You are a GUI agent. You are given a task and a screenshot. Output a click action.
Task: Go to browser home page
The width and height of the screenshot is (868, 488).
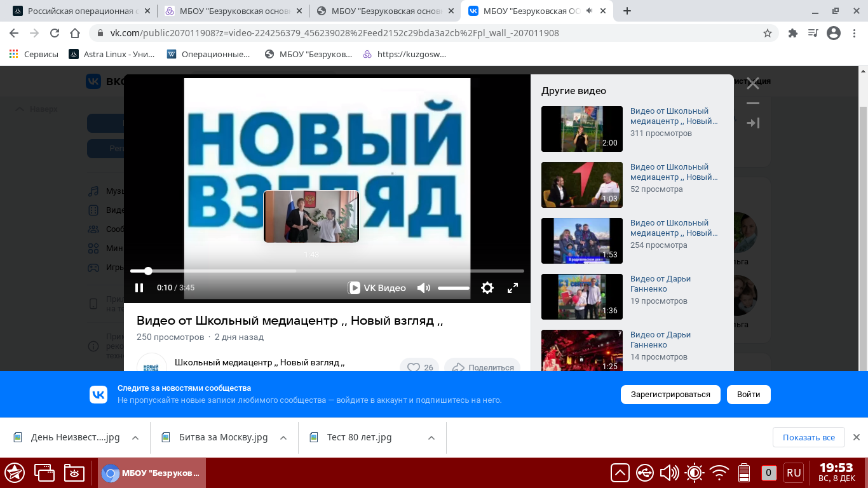[x=75, y=33]
